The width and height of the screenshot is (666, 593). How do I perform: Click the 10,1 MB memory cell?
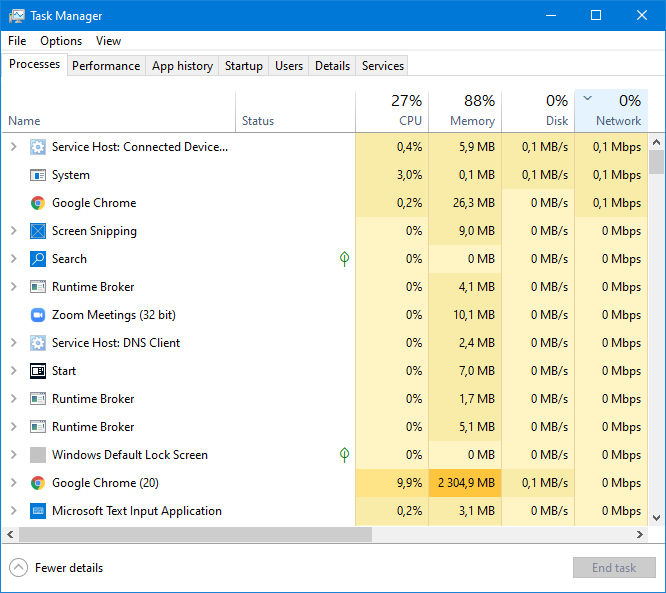[465, 315]
